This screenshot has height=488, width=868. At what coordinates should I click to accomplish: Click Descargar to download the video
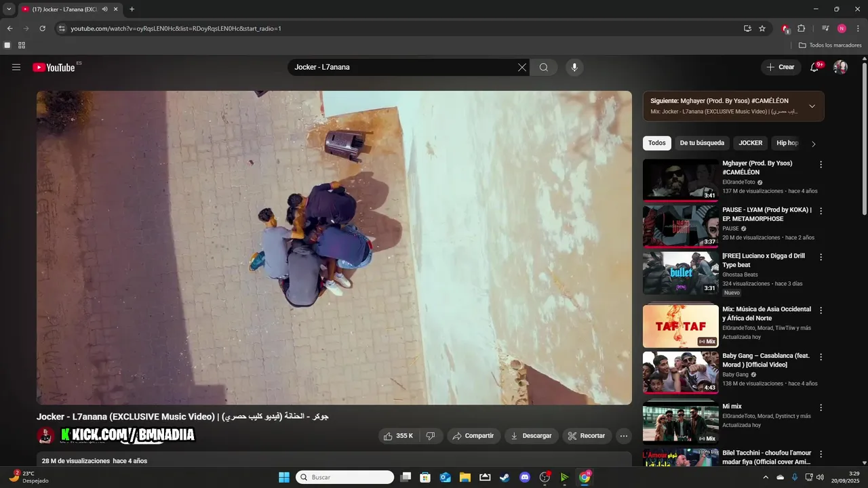point(532,436)
